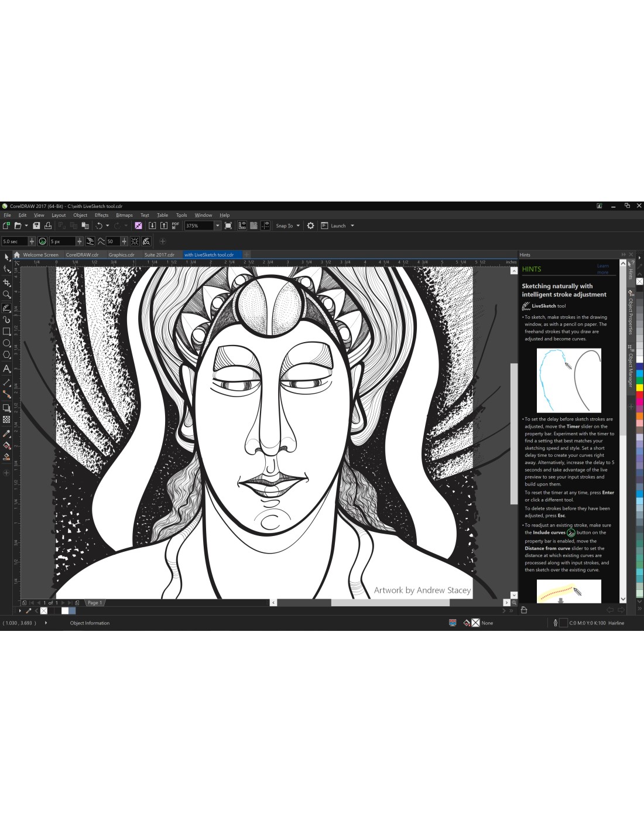Pick the Text tool

point(7,368)
